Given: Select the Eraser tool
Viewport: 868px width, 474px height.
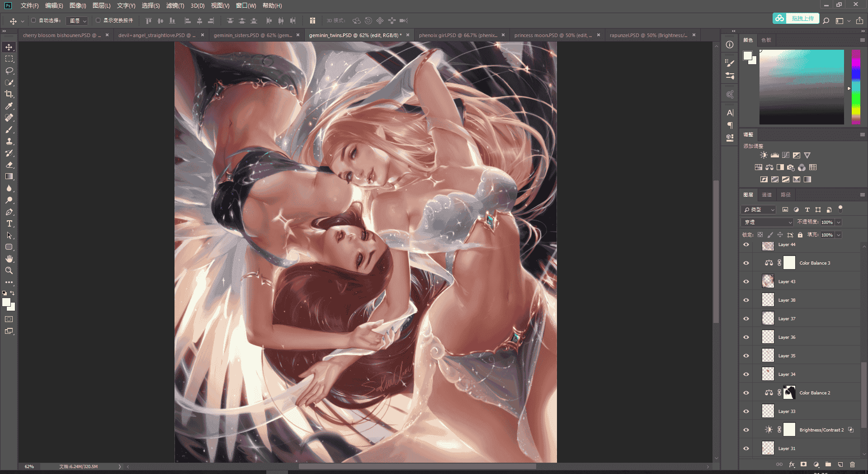Looking at the screenshot, I should point(9,165).
